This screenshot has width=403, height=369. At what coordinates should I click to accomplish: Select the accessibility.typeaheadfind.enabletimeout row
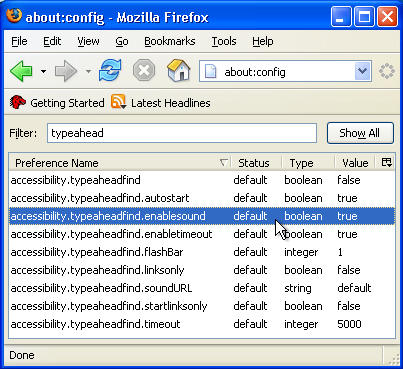tap(202, 234)
